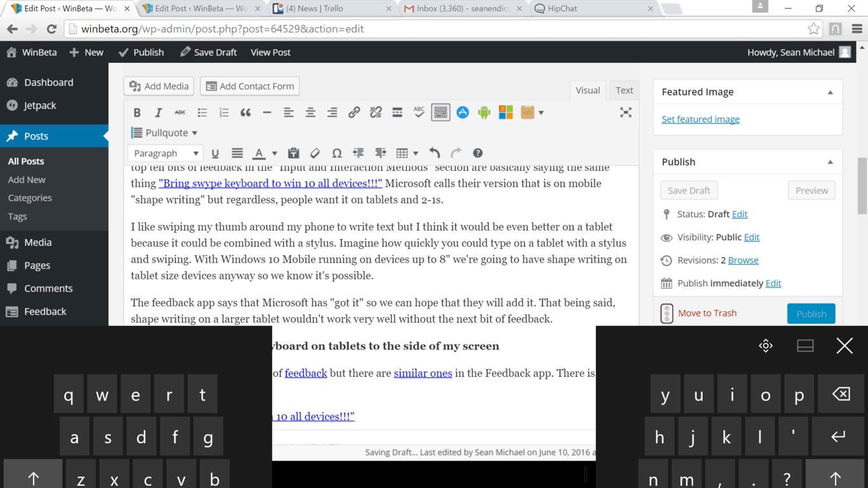Switch to the Text editor tab

(624, 90)
